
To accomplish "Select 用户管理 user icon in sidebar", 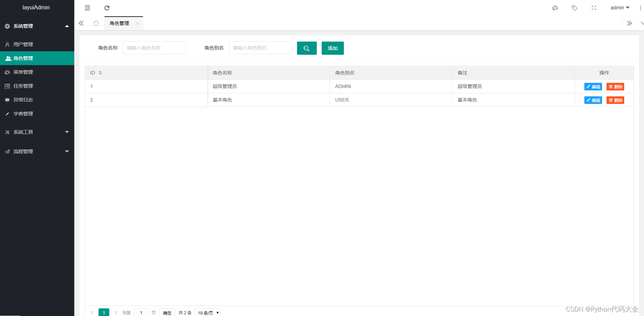I will (x=7, y=44).
